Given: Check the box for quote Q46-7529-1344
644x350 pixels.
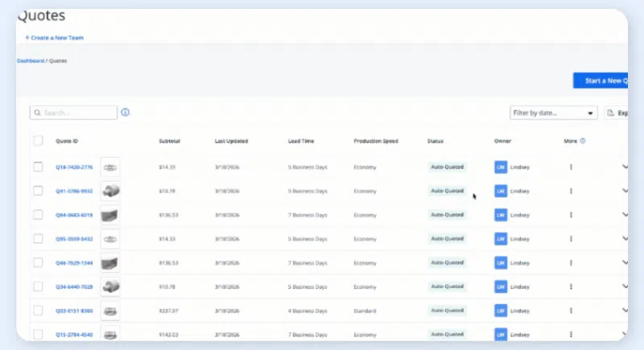Looking at the screenshot, I should point(38,262).
